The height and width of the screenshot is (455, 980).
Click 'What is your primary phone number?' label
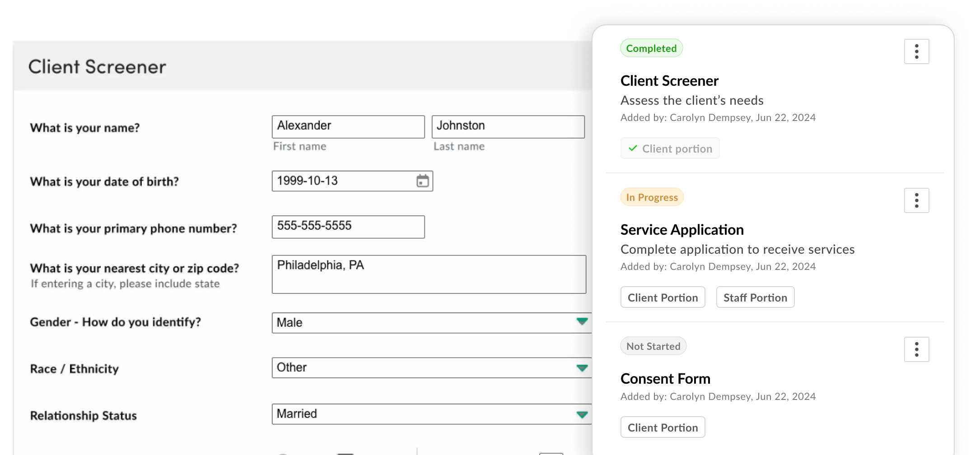point(133,228)
